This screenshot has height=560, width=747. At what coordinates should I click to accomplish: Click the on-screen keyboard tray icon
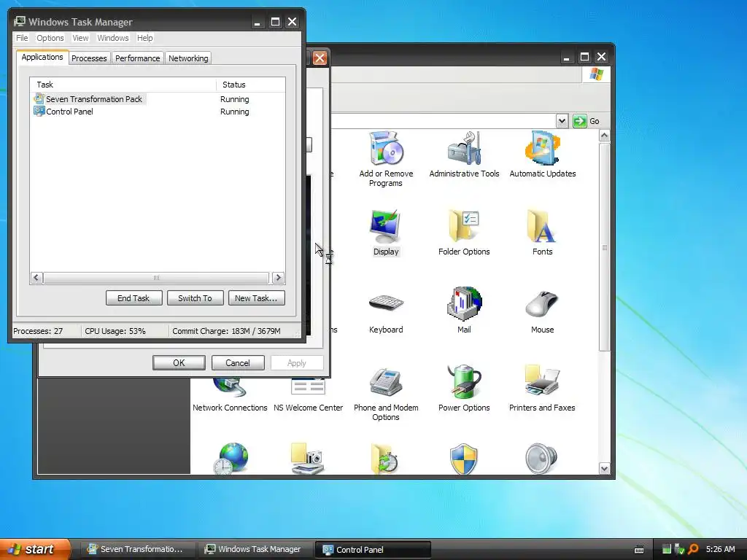(639, 550)
